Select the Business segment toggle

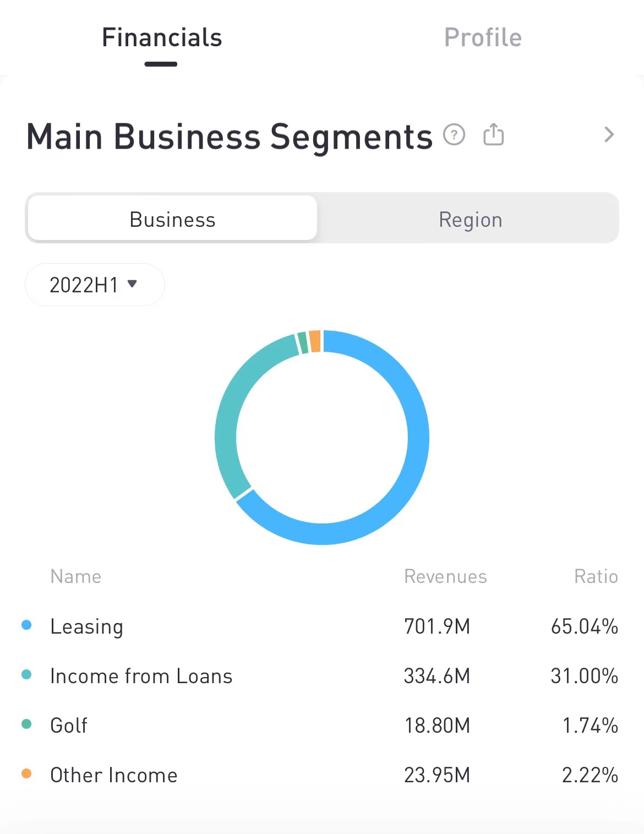[x=172, y=218]
